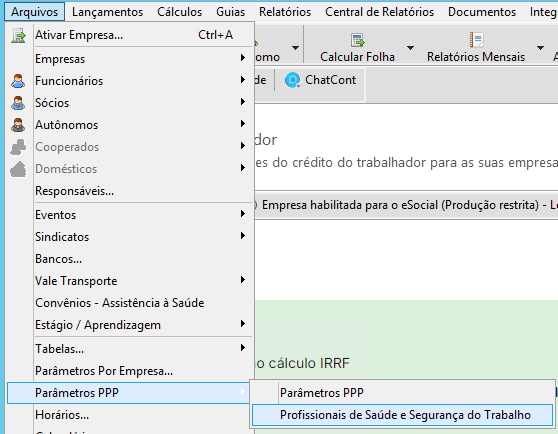Click the Sócios person icon
This screenshot has width=558, height=434.
tap(18, 103)
